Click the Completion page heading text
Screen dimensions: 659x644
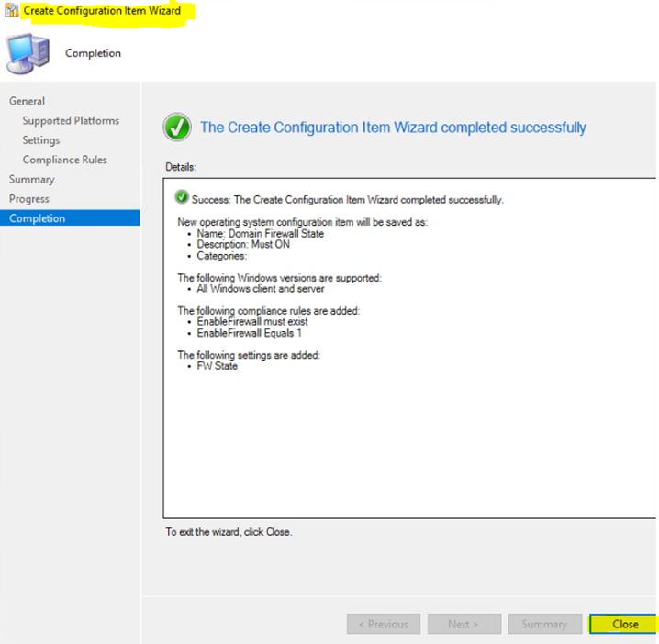coord(93,53)
